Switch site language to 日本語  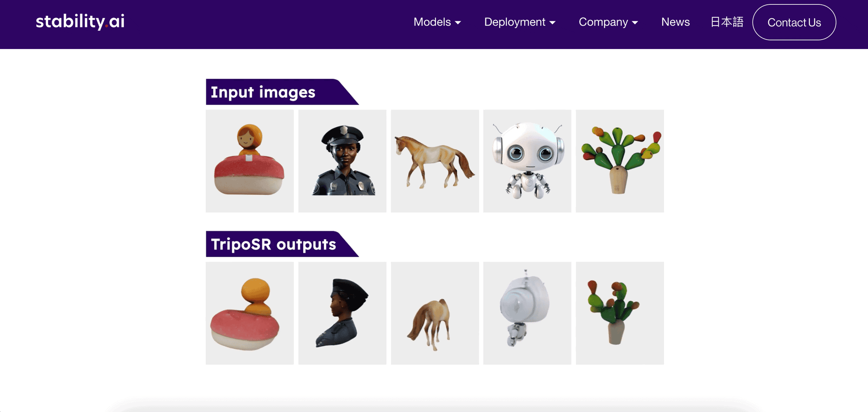pyautogui.click(x=727, y=22)
